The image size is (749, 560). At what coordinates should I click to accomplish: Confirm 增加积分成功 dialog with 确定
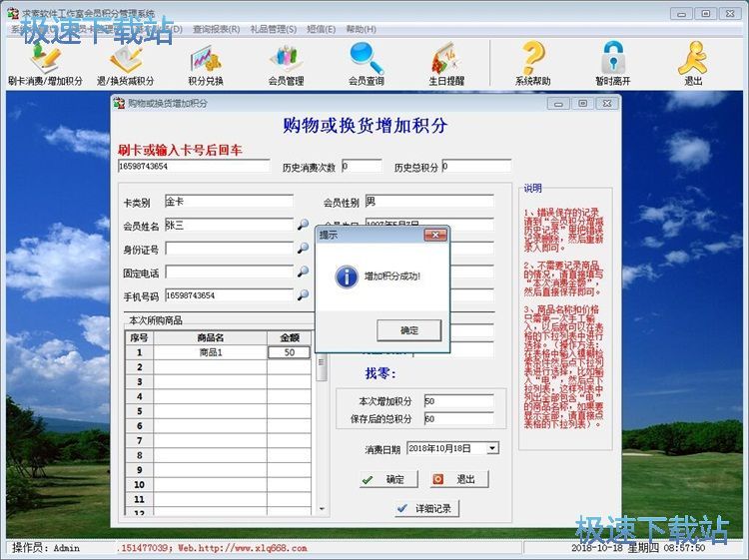(x=408, y=330)
